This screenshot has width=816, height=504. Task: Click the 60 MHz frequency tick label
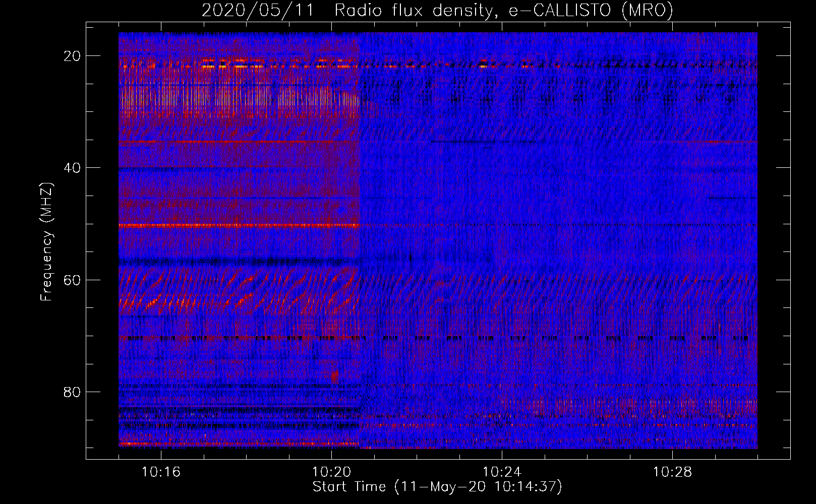72,280
